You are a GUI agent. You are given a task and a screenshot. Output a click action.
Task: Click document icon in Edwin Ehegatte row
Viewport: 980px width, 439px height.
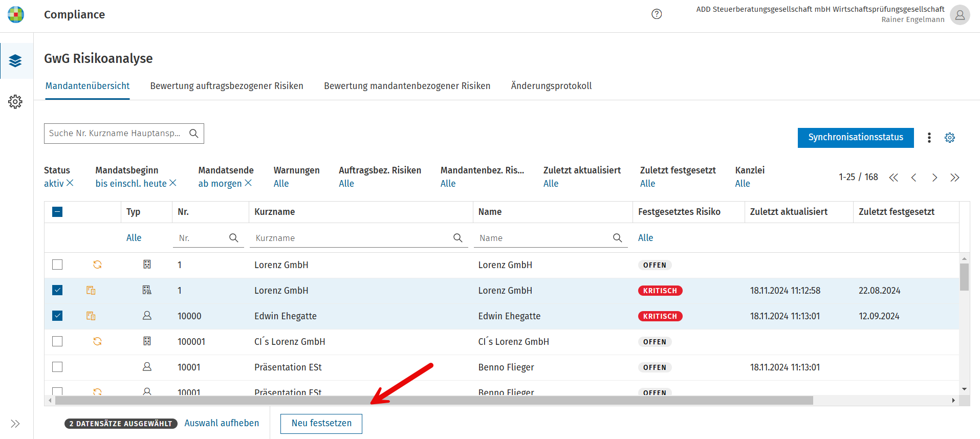[91, 316]
